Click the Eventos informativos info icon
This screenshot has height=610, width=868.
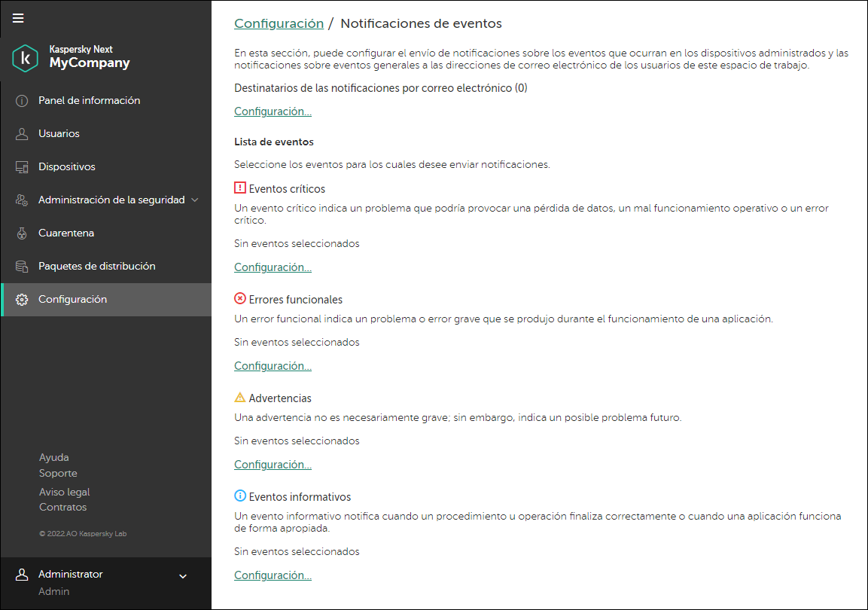click(239, 496)
